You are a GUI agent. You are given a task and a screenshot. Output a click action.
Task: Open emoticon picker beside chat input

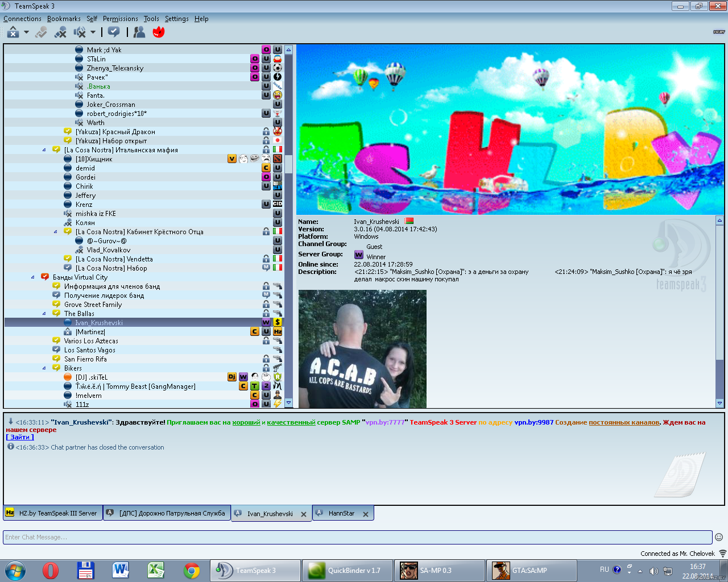(719, 537)
